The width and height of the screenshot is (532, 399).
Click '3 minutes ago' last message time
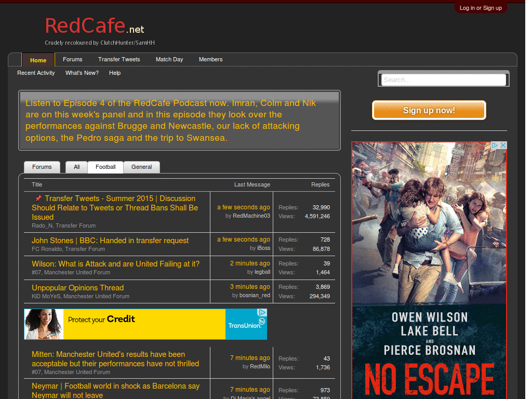[x=250, y=287]
